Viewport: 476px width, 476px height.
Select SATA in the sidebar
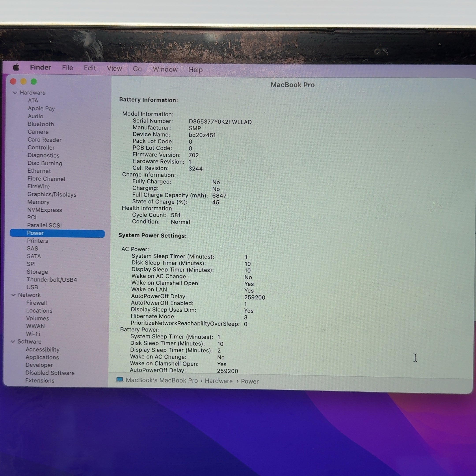click(34, 256)
